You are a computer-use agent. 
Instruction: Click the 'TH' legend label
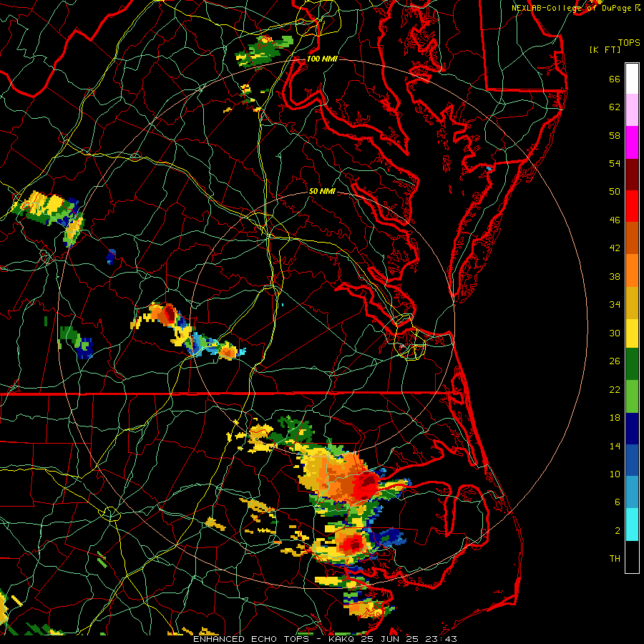(x=615, y=559)
